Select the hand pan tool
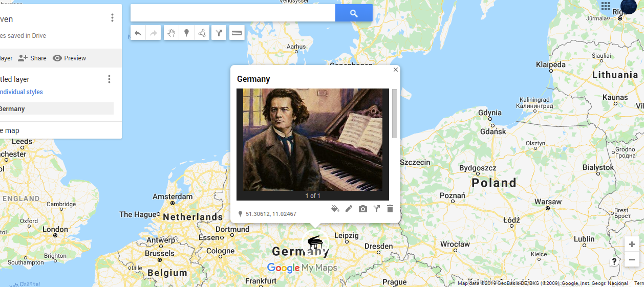644x287 pixels. tap(171, 33)
